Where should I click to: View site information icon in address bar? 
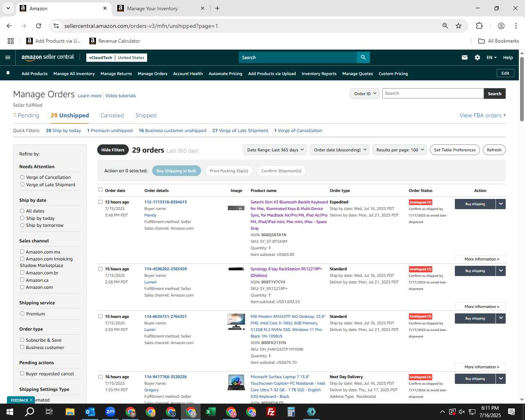coord(56,26)
